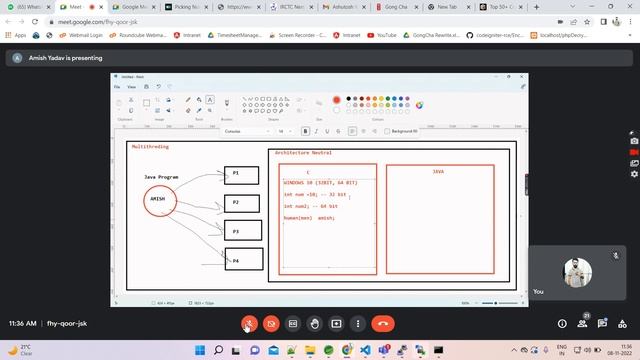Viewport: 640px width, 360px height.
Task: Open the Apps bookmarks shortcut
Action: point(16,36)
